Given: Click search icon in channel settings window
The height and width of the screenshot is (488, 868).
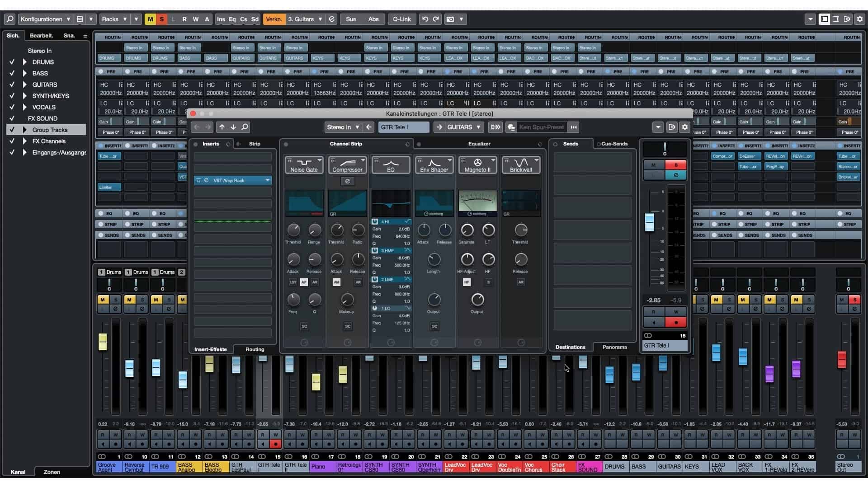Looking at the screenshot, I should click(x=245, y=127).
